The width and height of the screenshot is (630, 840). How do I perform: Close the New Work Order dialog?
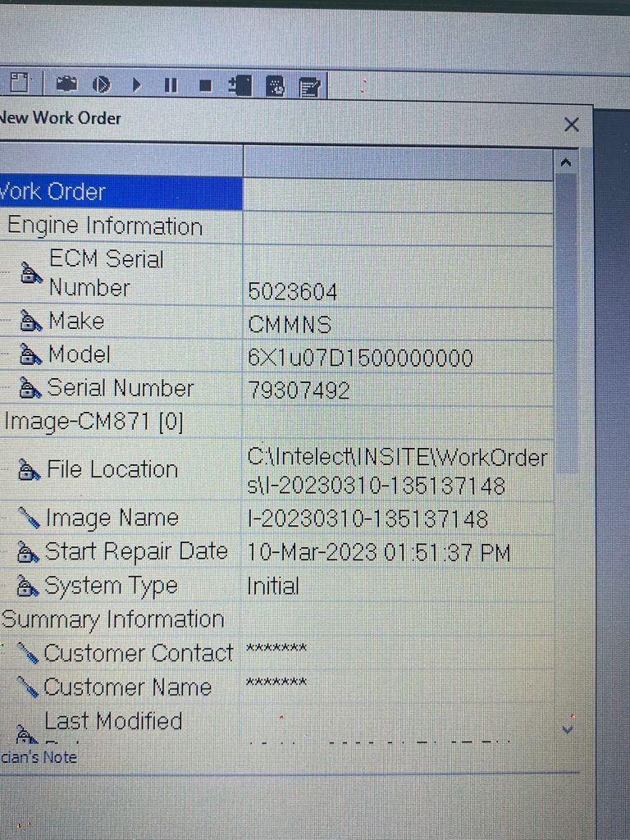point(572,125)
